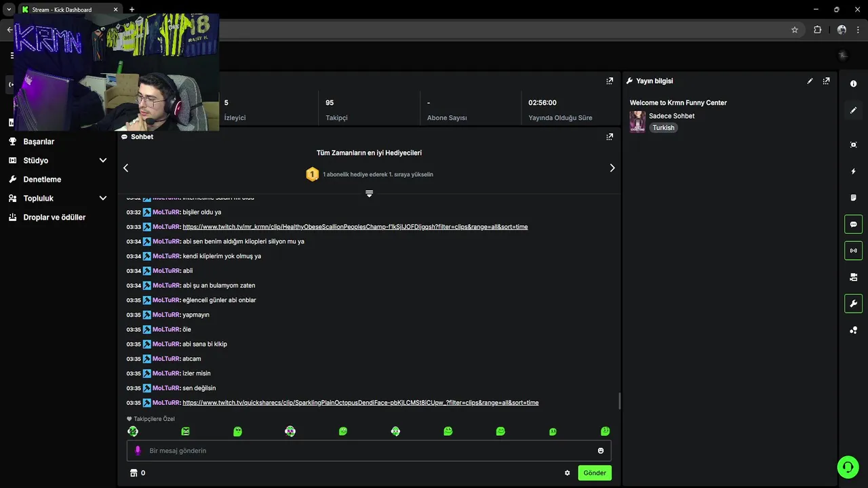Viewport: 868px width, 488px height.
Task: Click the Turkish language tag
Action: pyautogui.click(x=663, y=128)
